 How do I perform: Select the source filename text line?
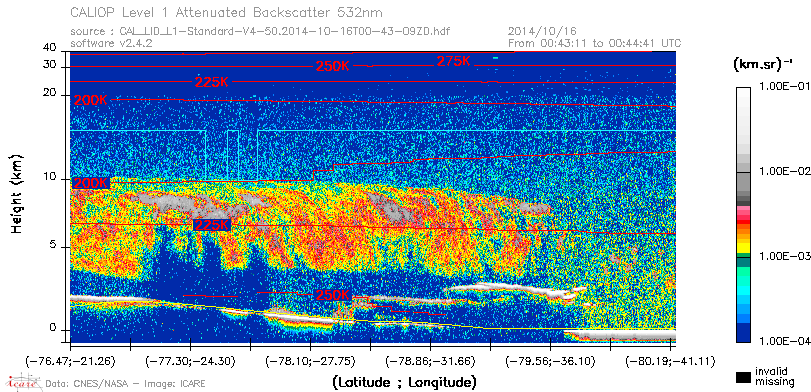pos(260,32)
